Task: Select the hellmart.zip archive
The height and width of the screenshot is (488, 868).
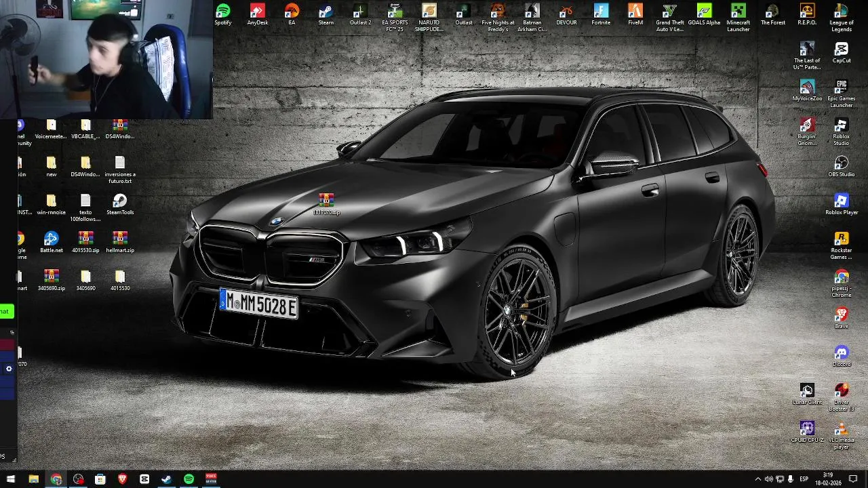Action: [120, 243]
